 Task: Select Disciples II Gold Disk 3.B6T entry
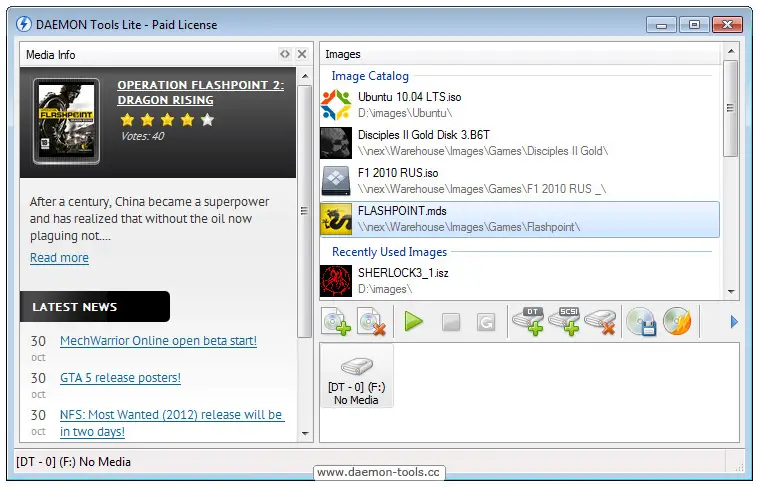pos(424,135)
